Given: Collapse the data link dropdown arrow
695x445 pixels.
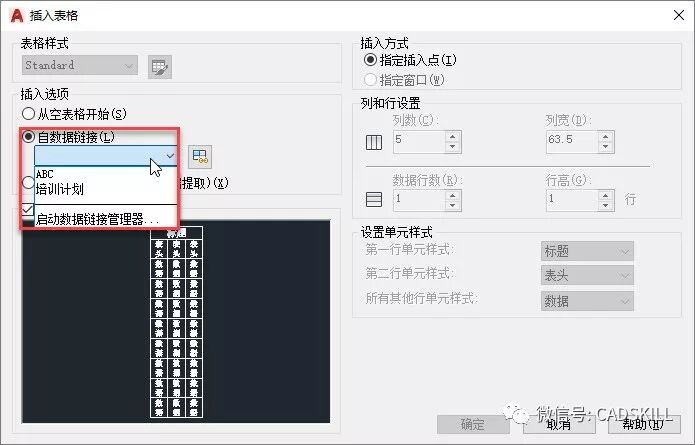Looking at the screenshot, I should [x=170, y=156].
